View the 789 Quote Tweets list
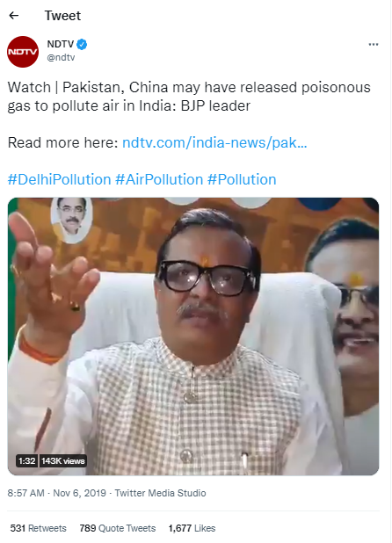392x543 pixels. tap(118, 528)
